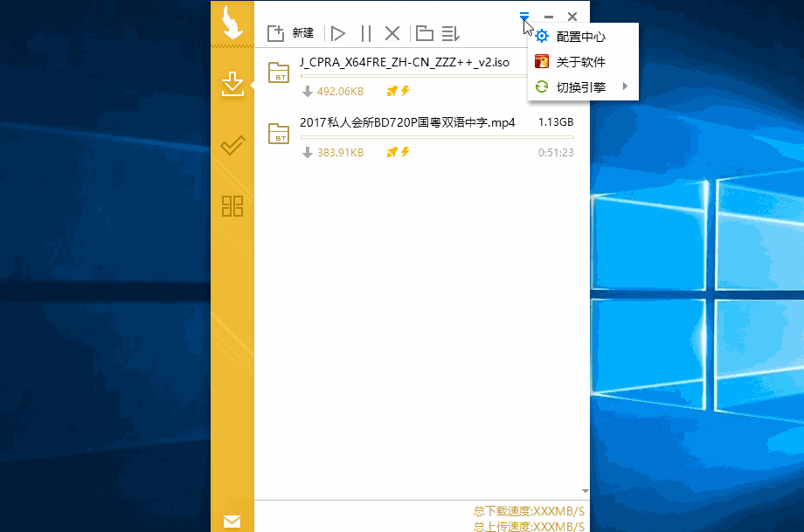Pause downloads using the pause icon
The width and height of the screenshot is (804, 532).
364,33
